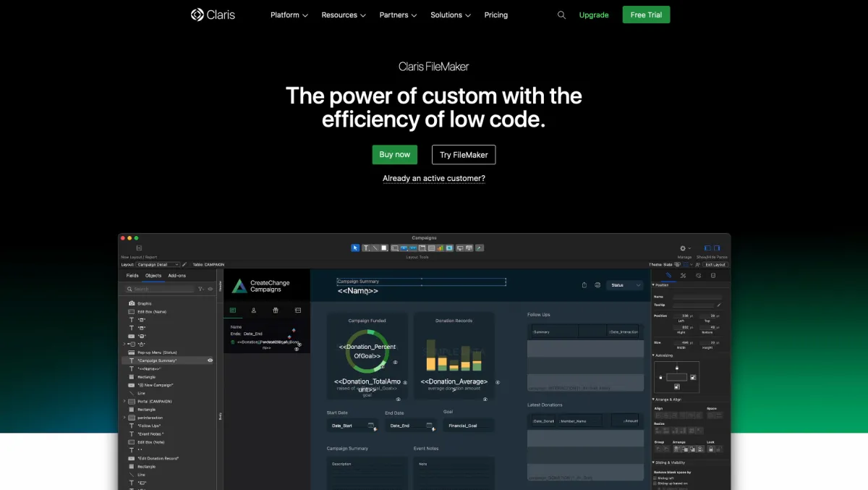Click the share icon left of Status
Viewport: 868px width, 490px height.
coord(584,285)
